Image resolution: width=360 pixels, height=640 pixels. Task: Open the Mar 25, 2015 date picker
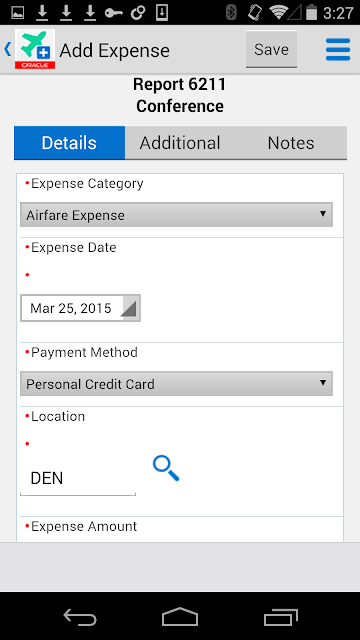tap(80, 308)
